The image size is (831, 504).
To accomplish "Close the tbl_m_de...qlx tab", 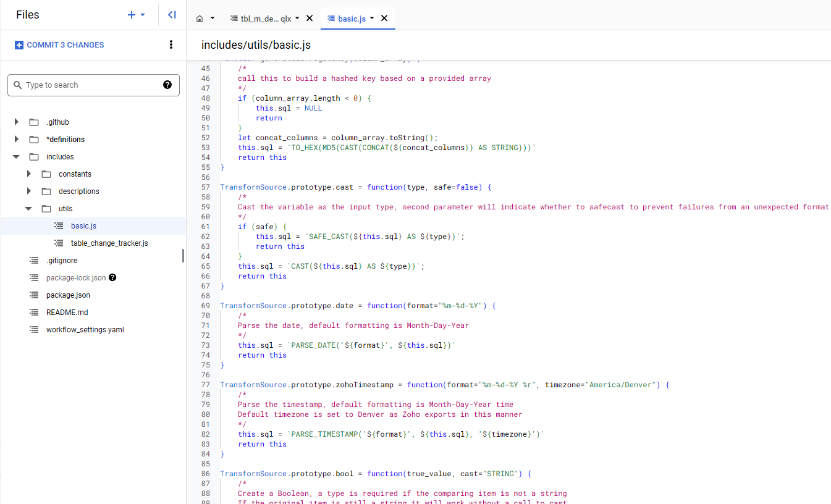I will coord(310,19).
